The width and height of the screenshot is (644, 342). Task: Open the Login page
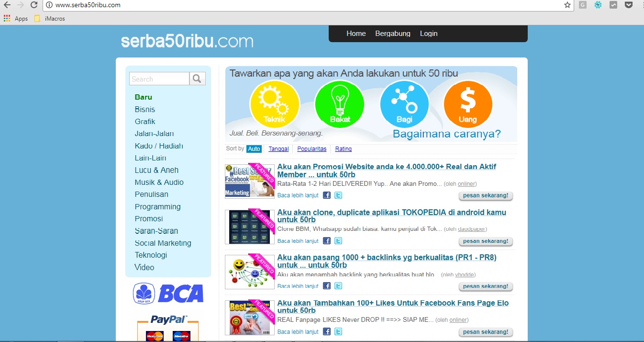[428, 33]
